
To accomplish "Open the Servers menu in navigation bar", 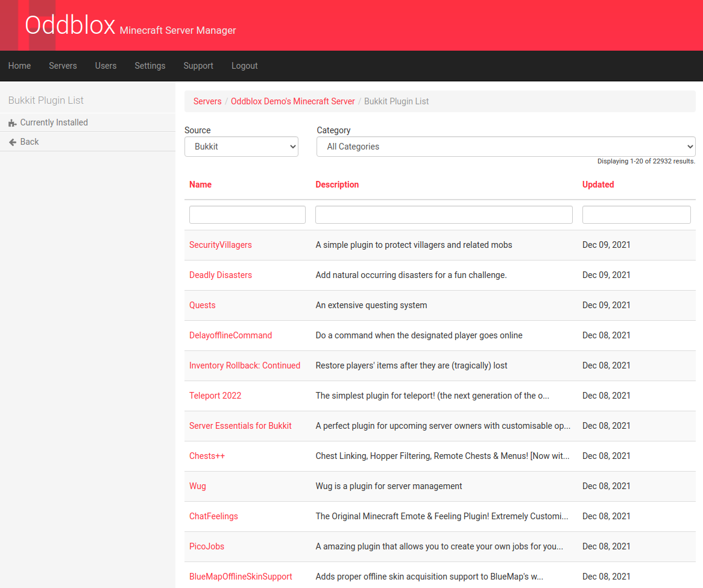I will click(x=63, y=66).
